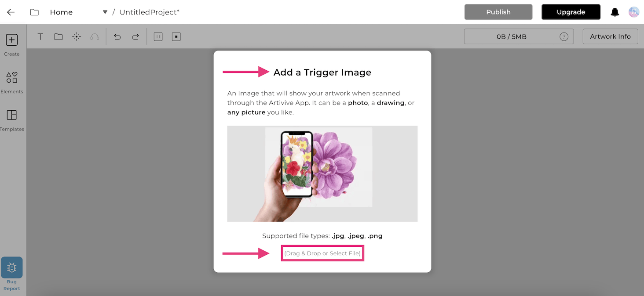Screen dimensions: 644x296
Task: Check the 0B / 5MB storage indicator
Action: 519,36
